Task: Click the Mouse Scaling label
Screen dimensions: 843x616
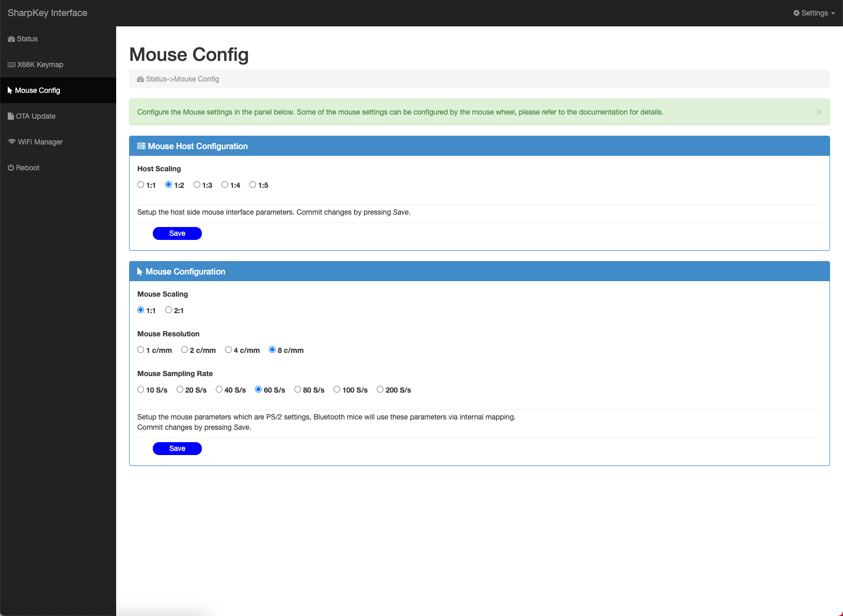Action: pos(163,294)
